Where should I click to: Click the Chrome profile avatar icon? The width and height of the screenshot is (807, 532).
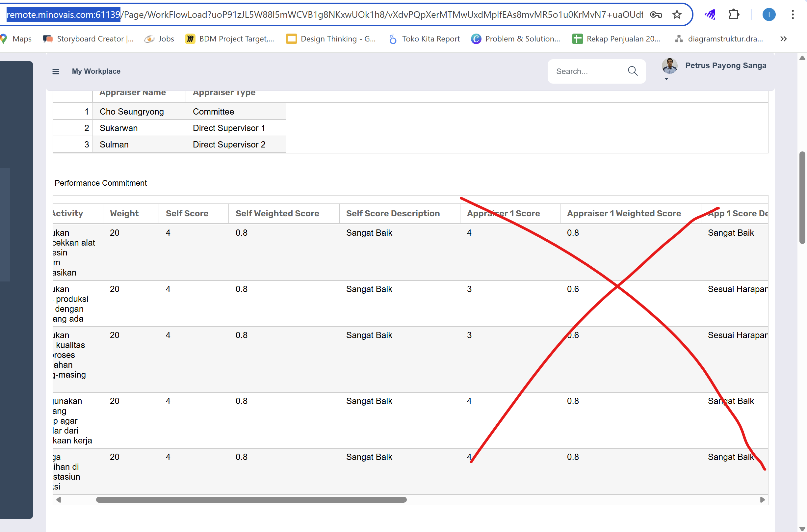[x=769, y=14]
